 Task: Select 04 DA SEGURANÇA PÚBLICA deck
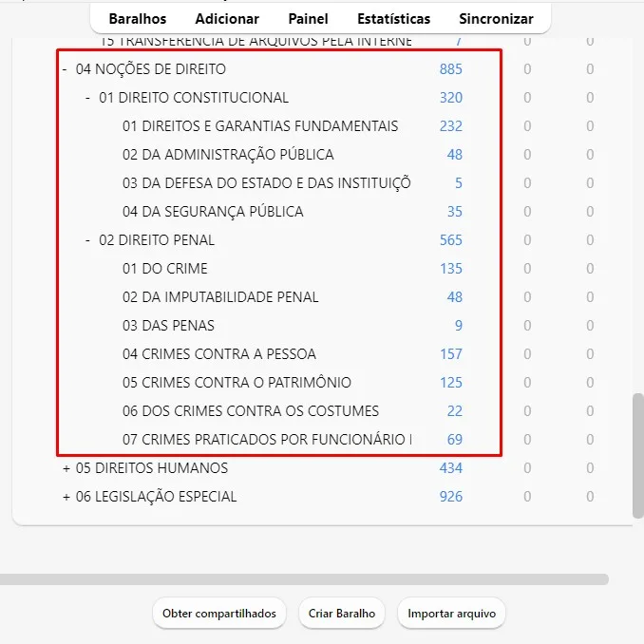click(x=213, y=212)
